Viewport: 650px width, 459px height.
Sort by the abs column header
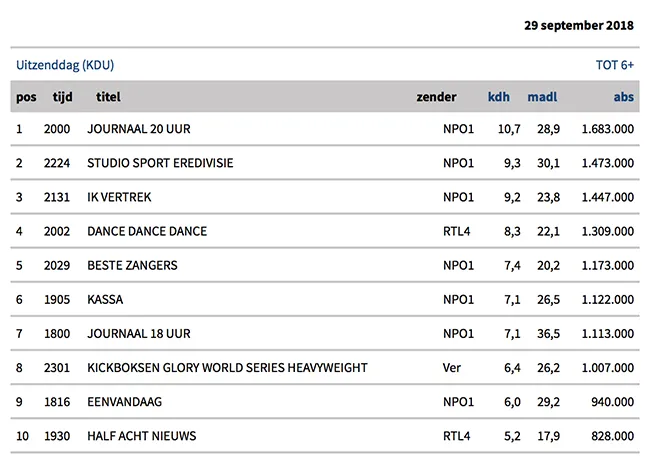[624, 97]
